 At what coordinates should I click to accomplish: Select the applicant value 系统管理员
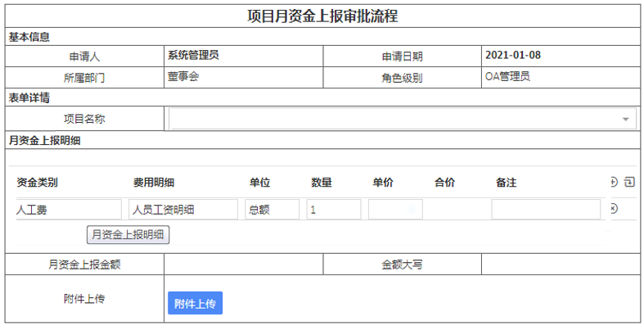(x=193, y=55)
